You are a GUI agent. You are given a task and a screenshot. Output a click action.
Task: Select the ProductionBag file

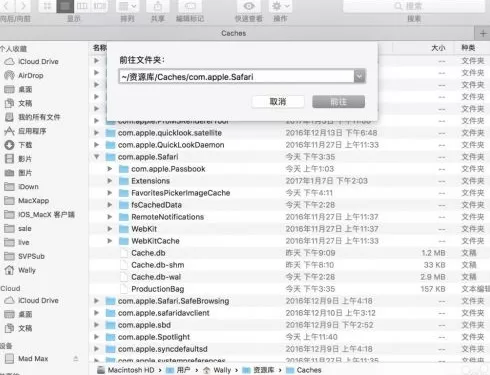pos(289,289)
